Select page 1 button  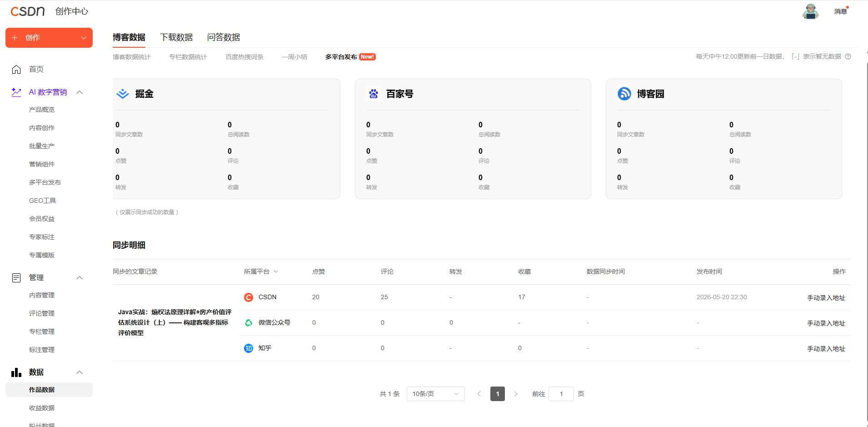tap(498, 394)
